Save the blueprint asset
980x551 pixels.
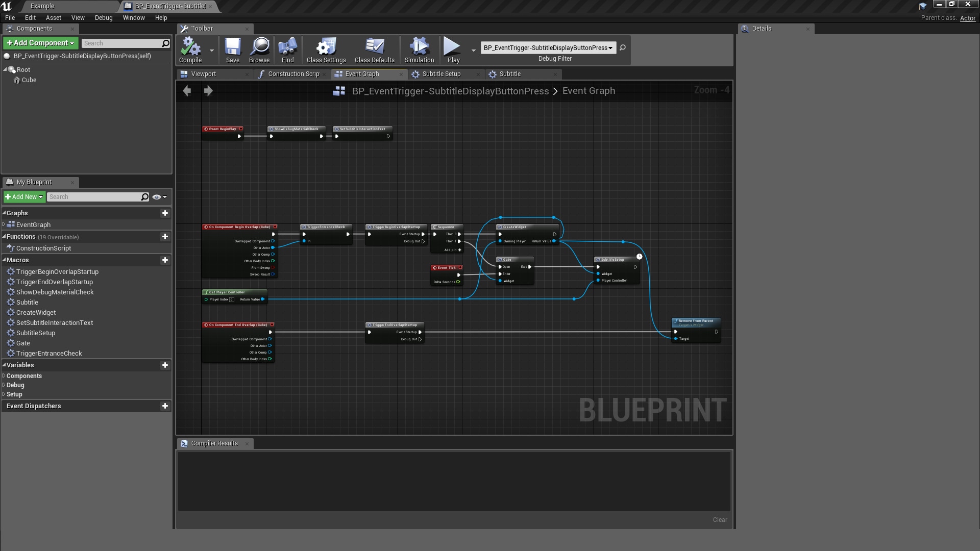pos(233,49)
